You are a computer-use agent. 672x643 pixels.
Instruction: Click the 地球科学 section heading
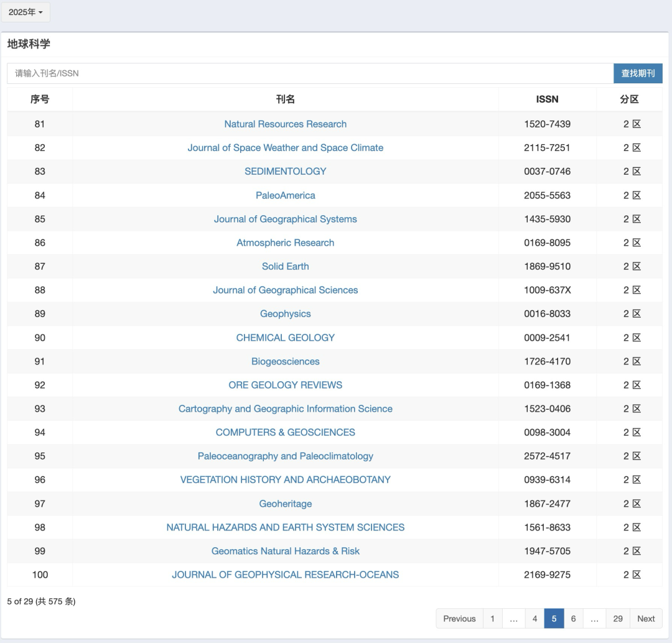tap(29, 44)
